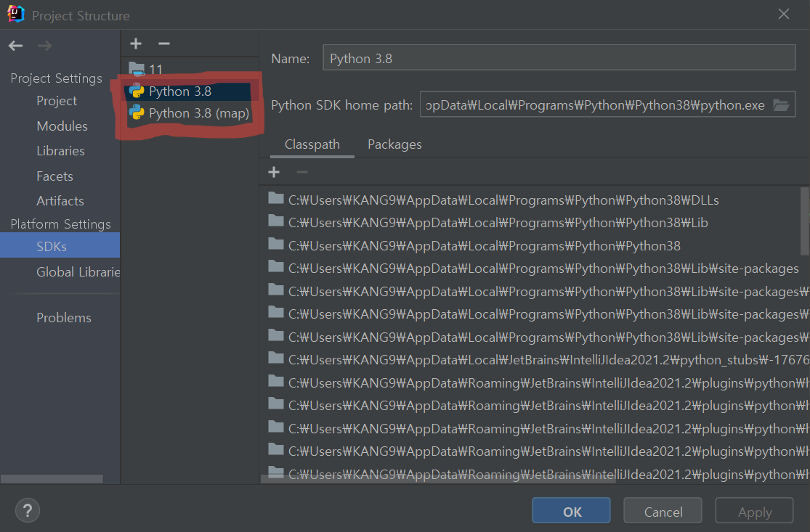Open the Problems page
810x532 pixels.
pos(63,318)
